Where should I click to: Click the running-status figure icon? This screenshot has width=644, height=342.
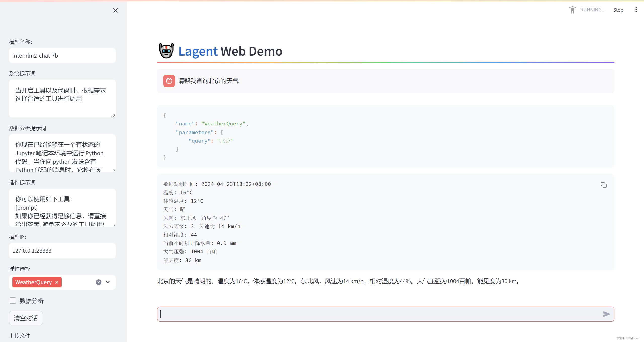pos(572,10)
